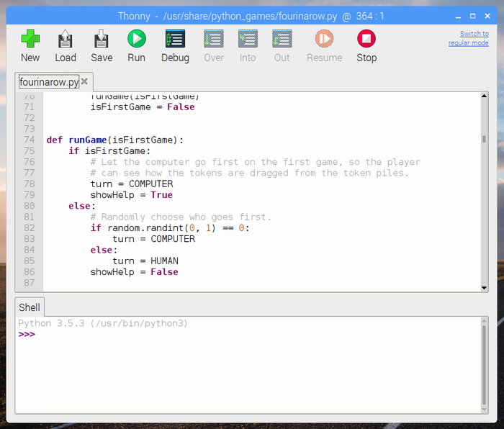This screenshot has width=504, height=429.
Task: Click the Resume execution icon
Action: [x=324, y=40]
